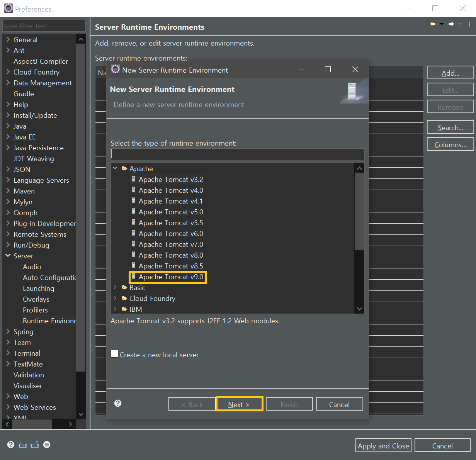Viewport: 476px width, 460px height.
Task: Collapse the Server preferences node
Action: click(x=8, y=256)
